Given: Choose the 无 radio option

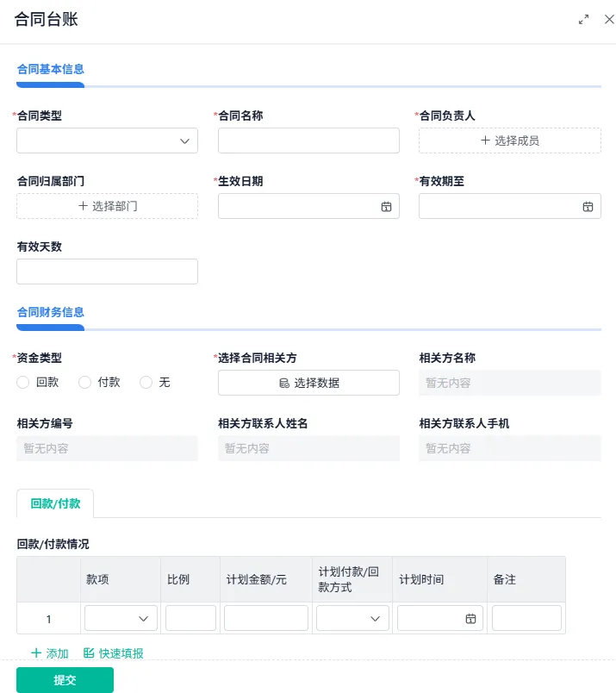Looking at the screenshot, I should pyautogui.click(x=146, y=383).
